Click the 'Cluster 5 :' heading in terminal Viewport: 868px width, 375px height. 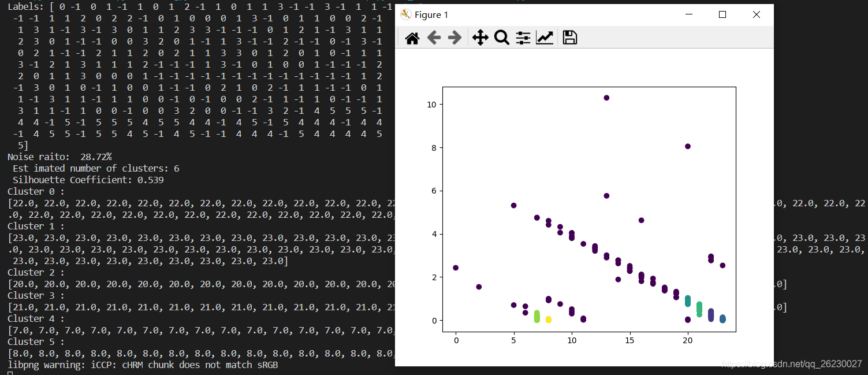click(x=36, y=341)
